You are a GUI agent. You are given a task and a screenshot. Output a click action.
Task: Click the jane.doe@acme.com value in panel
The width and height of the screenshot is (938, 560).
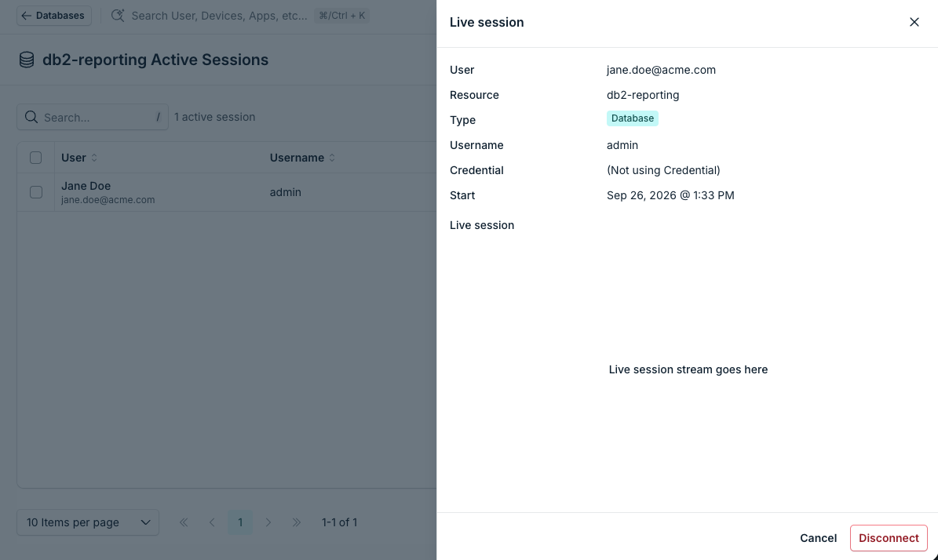(x=661, y=70)
